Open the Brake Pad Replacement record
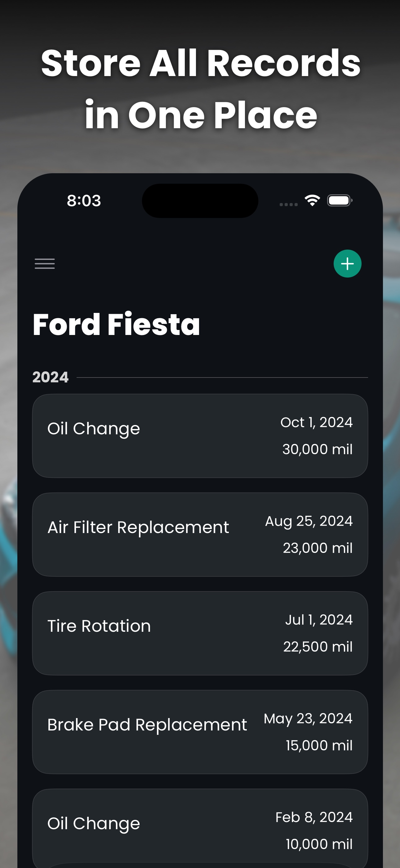Viewport: 400px width, 868px height. point(200,732)
